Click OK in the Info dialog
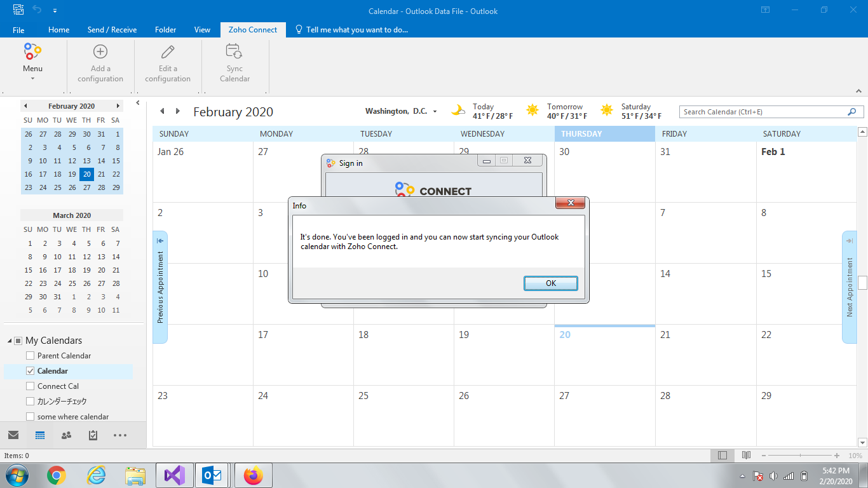This screenshot has width=868, height=488. (x=551, y=283)
